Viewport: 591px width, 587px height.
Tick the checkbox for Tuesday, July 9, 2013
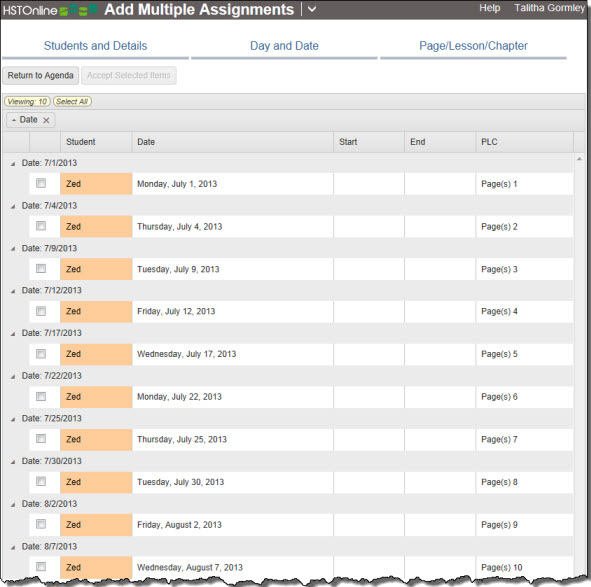pyautogui.click(x=41, y=268)
